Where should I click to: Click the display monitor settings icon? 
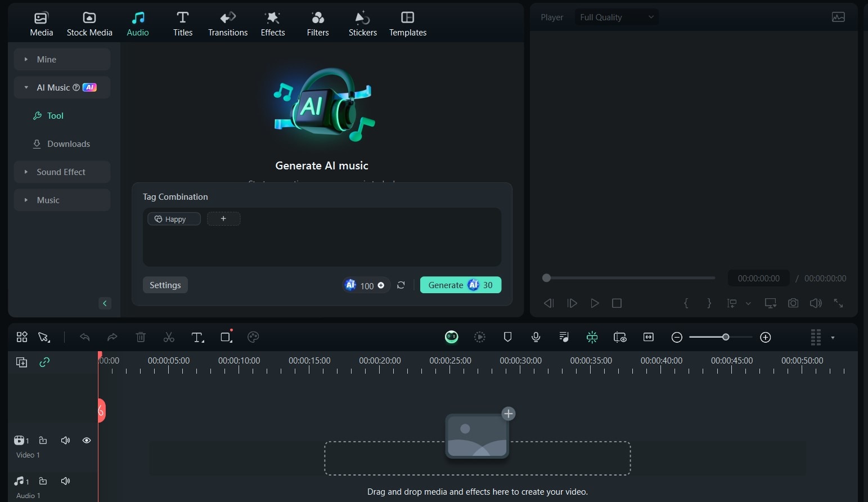(770, 303)
